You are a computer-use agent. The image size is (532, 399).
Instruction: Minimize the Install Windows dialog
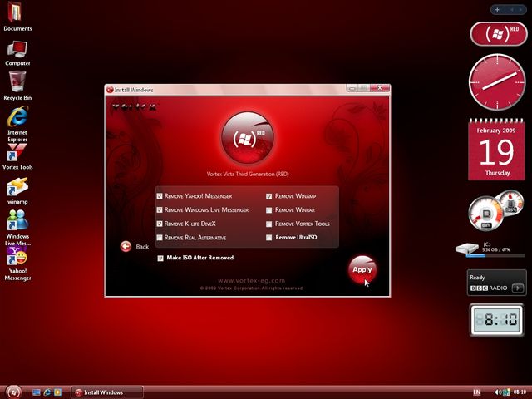click(352, 88)
